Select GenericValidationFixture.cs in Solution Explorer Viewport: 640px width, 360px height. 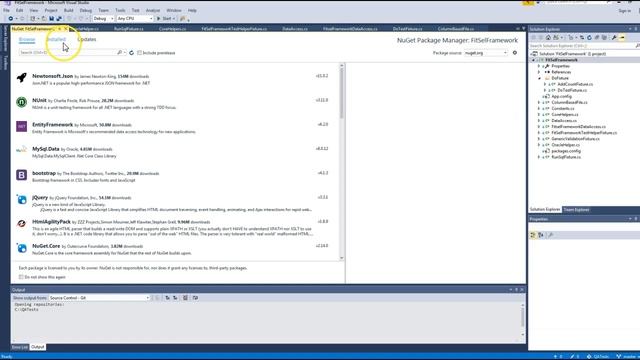[576, 139]
